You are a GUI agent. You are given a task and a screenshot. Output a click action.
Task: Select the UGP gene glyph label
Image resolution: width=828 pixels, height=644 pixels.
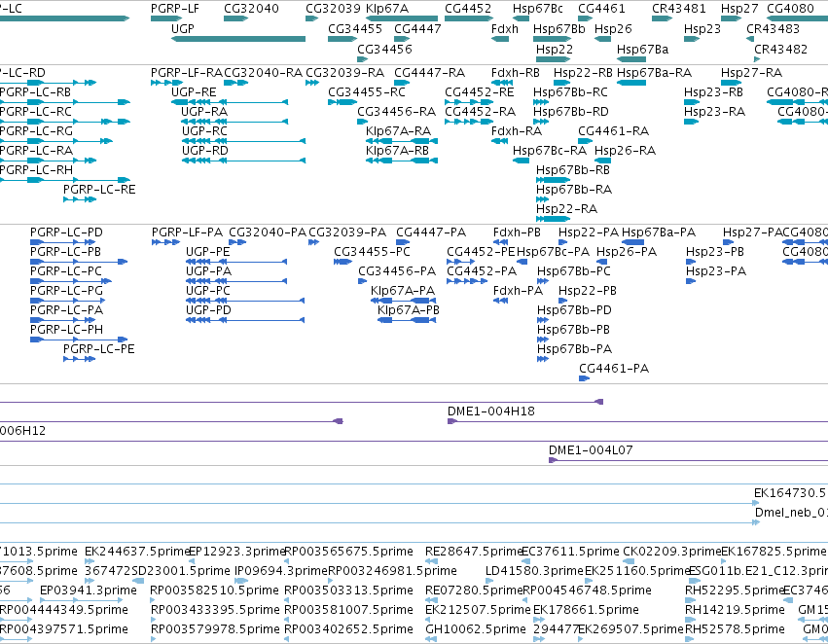click(183, 28)
